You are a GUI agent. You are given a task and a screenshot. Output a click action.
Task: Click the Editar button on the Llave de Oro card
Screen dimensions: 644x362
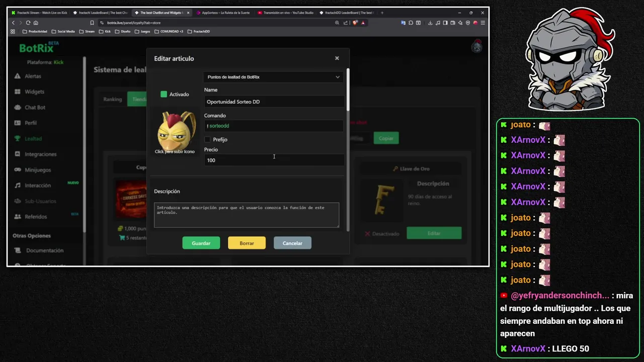pos(434,233)
